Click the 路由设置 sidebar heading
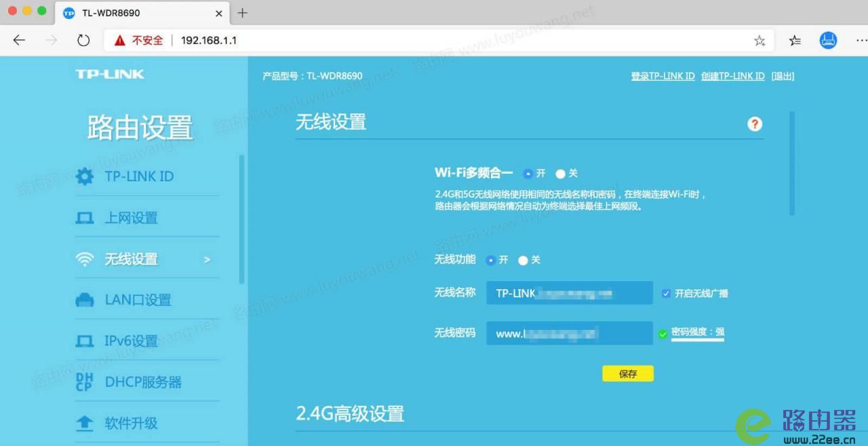Screen dimensions: 868x446 tap(140, 128)
